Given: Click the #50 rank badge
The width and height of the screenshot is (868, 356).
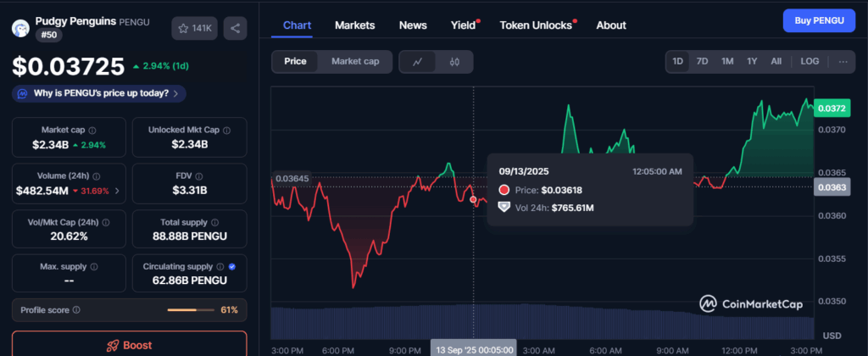Looking at the screenshot, I should tap(49, 36).
